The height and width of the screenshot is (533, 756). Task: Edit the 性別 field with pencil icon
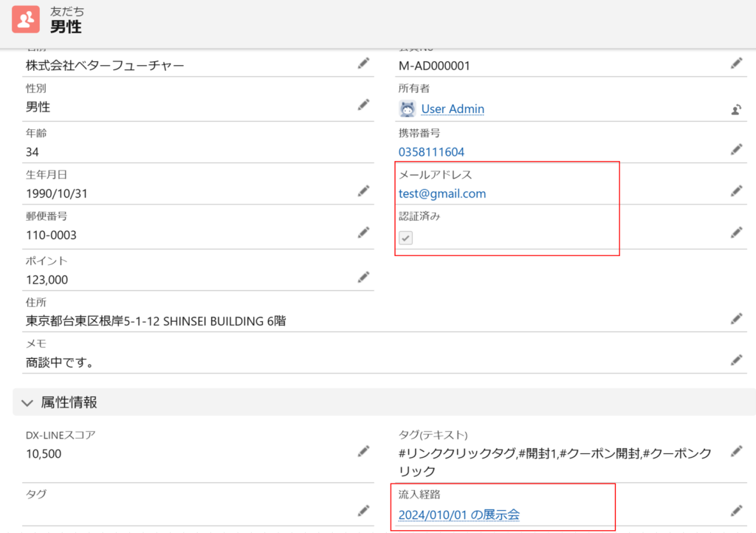click(363, 105)
